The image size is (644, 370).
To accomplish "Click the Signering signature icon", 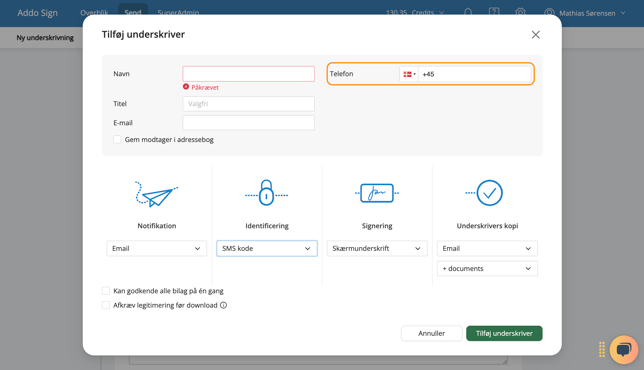I will (377, 193).
